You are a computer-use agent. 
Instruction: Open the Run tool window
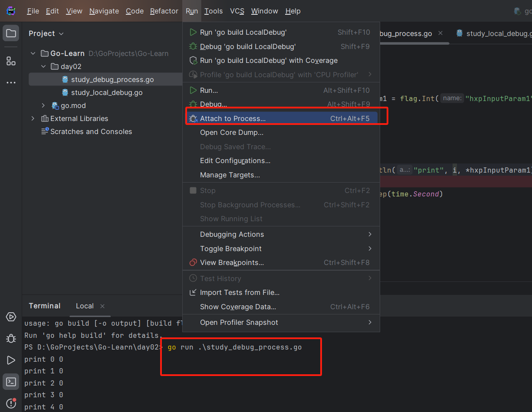pos(10,360)
